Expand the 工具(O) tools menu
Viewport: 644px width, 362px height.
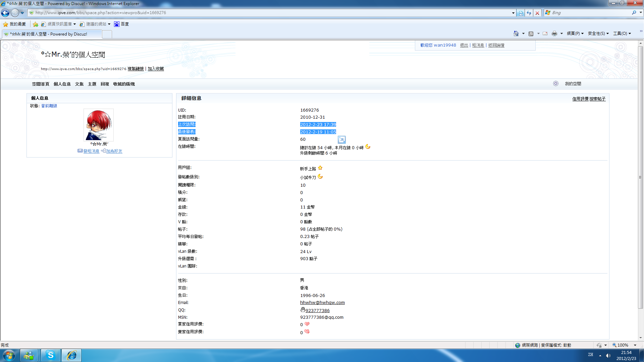(622, 34)
